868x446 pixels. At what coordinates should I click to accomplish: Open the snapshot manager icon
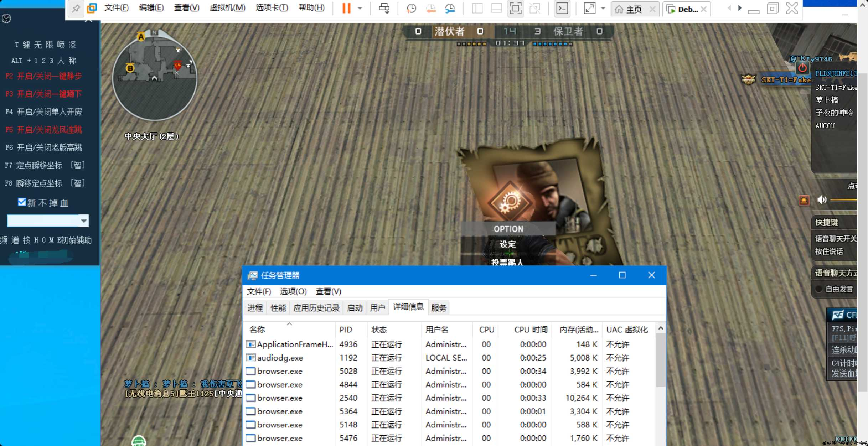coord(450,8)
